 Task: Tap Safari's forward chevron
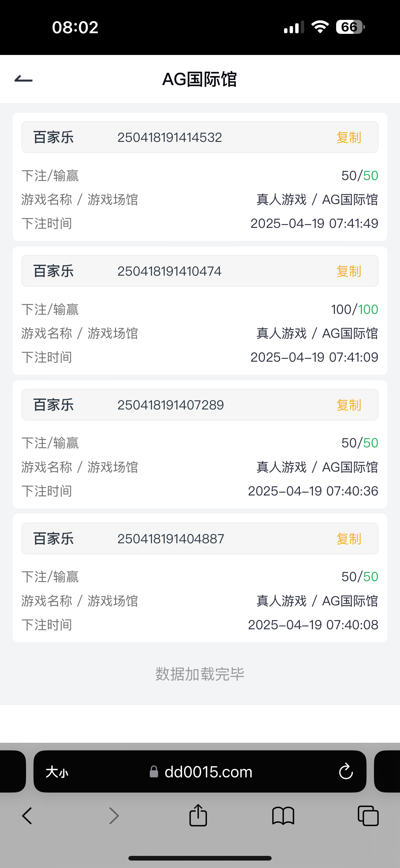(x=114, y=816)
